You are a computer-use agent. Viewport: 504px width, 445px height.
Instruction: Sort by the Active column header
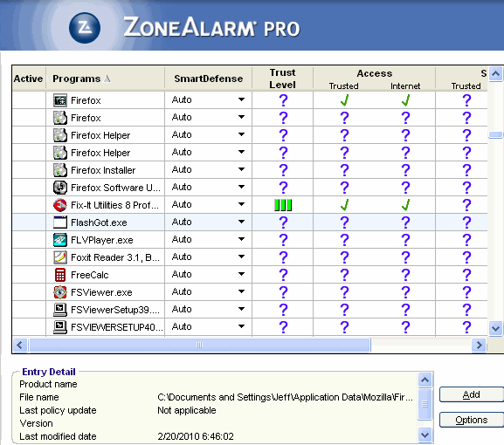point(29,79)
